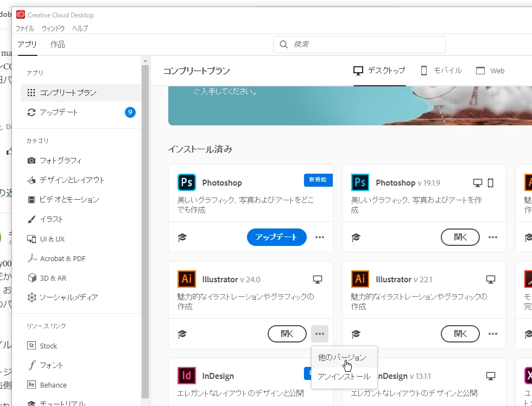This screenshot has width=532, height=406.
Task: Switch to Web tab
Action: 490,71
